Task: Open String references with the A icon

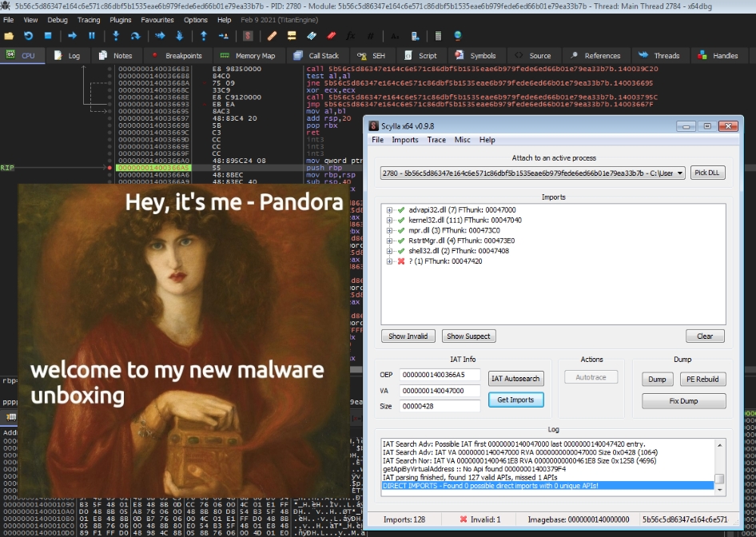Action: pos(395,36)
